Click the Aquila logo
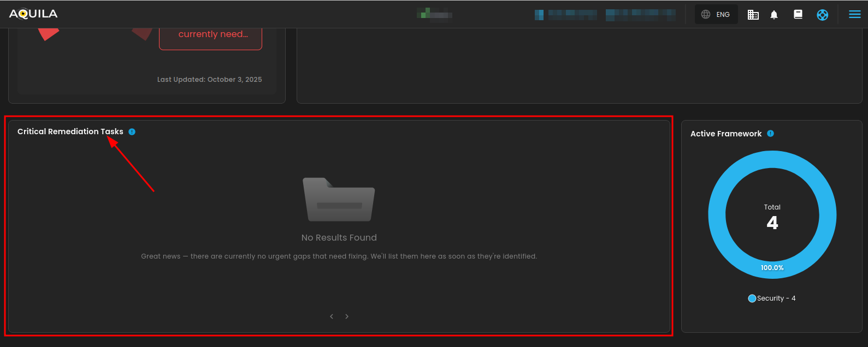This screenshot has width=868, height=347. (x=33, y=14)
